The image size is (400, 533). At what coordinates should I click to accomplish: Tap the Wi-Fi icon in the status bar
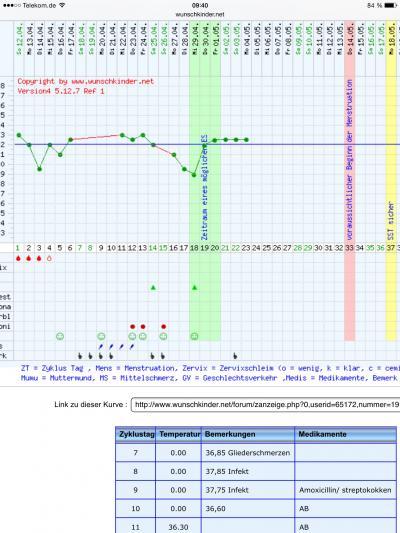click(62, 5)
